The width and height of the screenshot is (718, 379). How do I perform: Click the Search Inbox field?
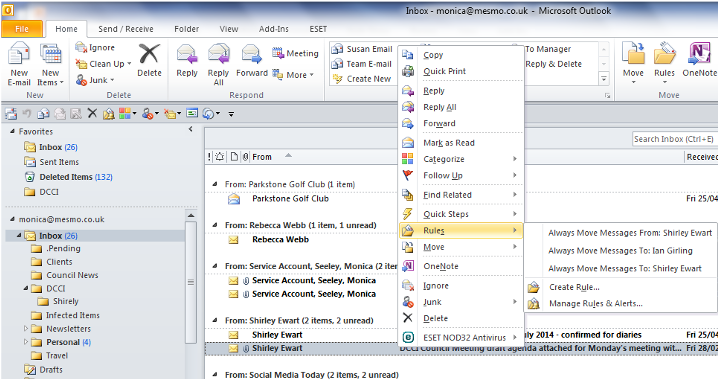coord(675,139)
